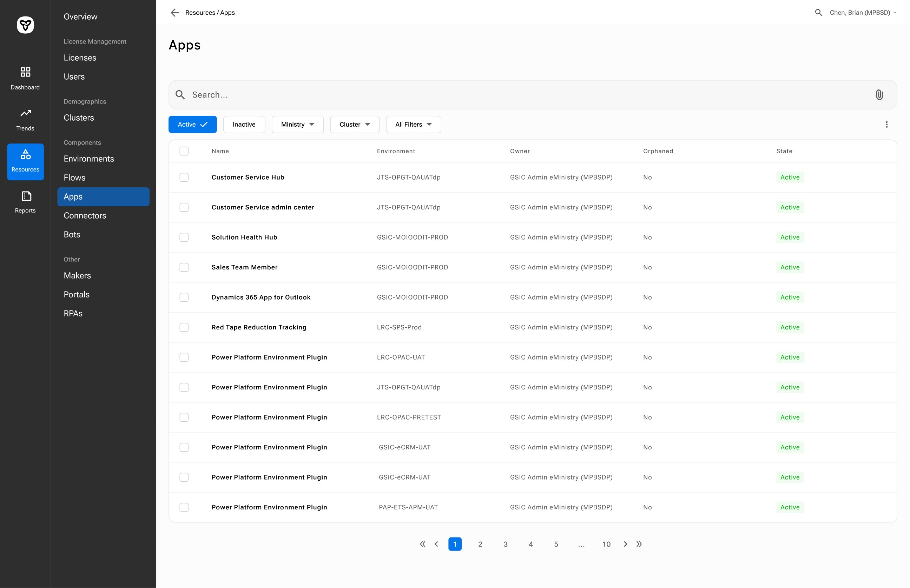Go to next page arrow
This screenshot has width=910, height=588.
point(625,544)
